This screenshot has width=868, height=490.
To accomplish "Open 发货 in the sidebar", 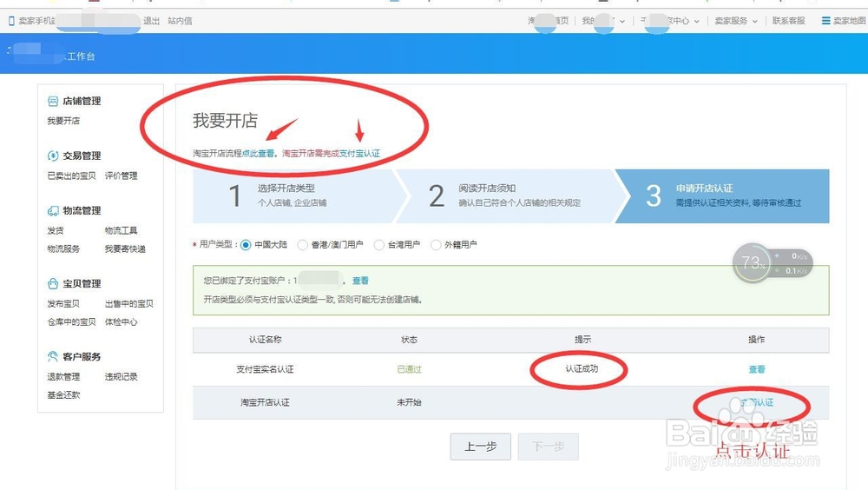I will coord(56,230).
